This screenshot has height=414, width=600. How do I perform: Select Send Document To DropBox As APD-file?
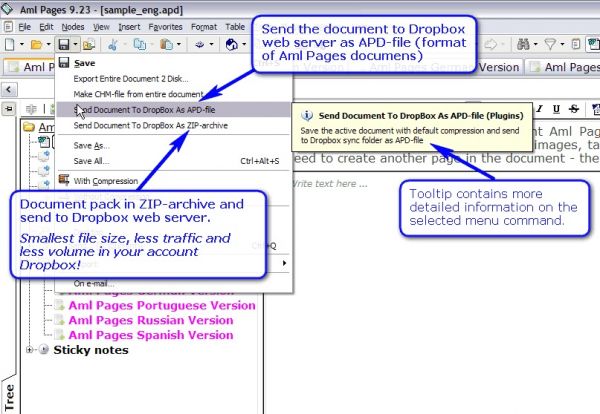pyautogui.click(x=174, y=110)
